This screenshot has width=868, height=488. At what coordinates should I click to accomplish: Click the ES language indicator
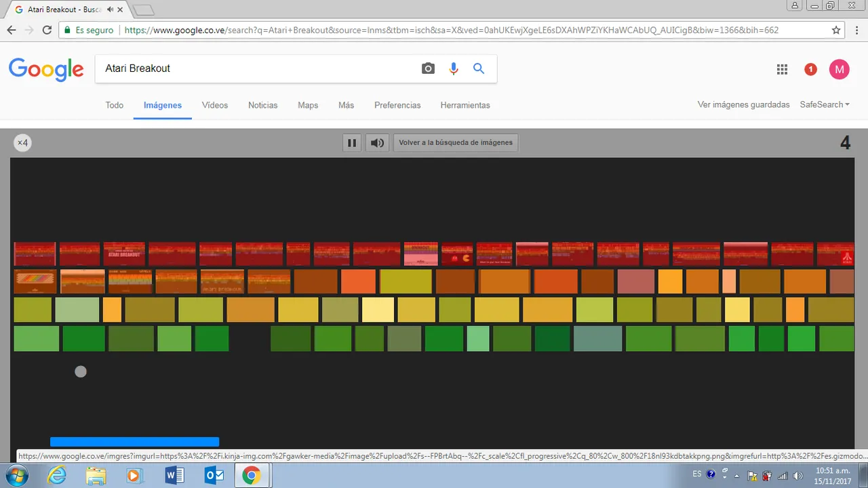click(x=697, y=474)
